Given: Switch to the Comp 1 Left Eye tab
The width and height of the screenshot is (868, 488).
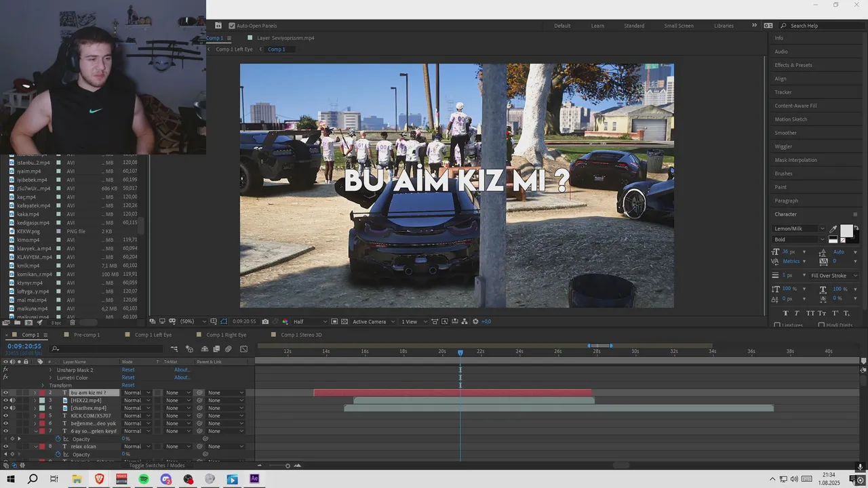Looking at the screenshot, I should (x=153, y=335).
